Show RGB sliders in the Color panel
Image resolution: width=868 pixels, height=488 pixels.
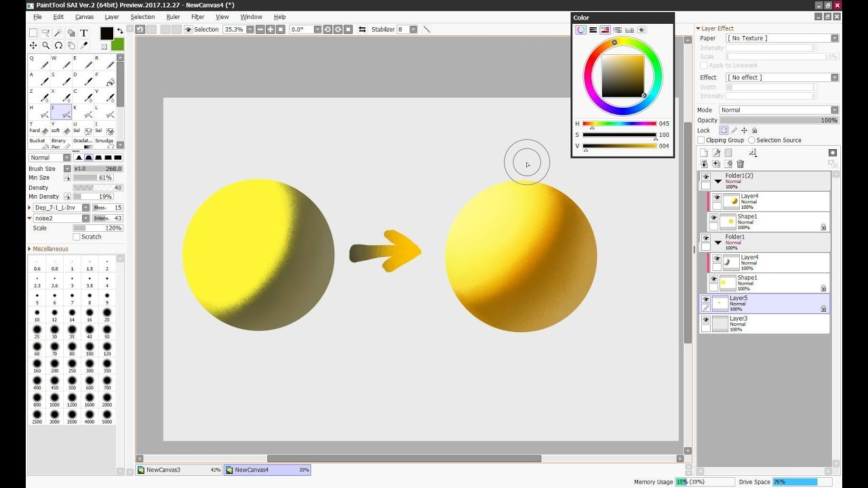[x=593, y=30]
